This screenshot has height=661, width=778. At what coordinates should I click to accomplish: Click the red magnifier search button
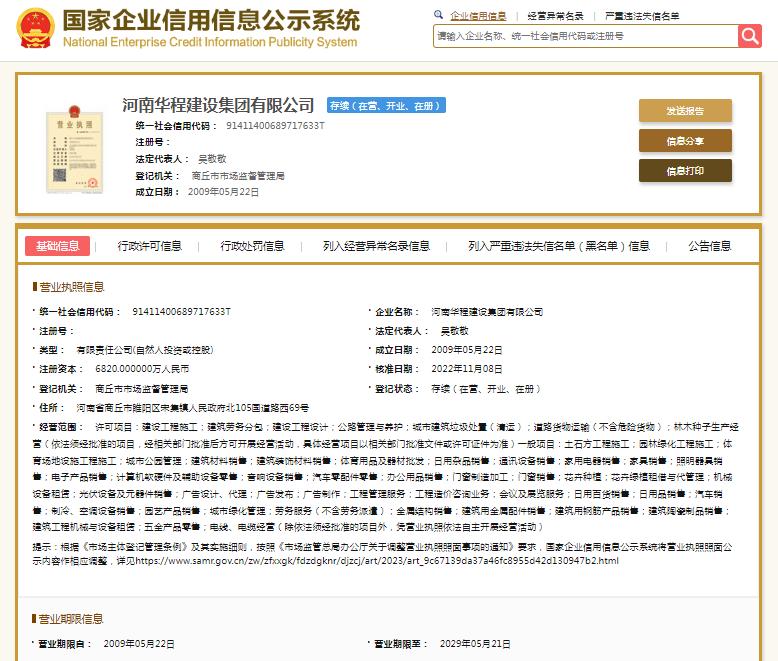[x=750, y=35]
